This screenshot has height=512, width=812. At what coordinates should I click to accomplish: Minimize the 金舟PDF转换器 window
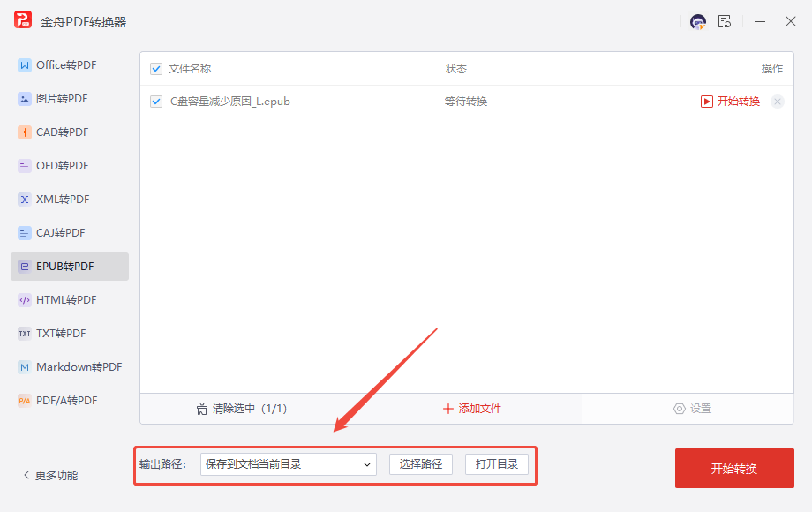(x=760, y=22)
